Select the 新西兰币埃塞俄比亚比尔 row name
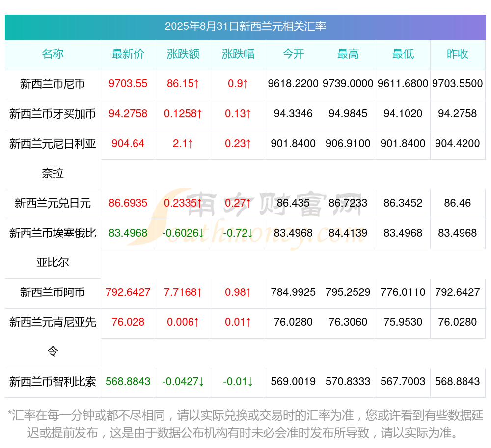491x448 pixels. click(x=53, y=248)
